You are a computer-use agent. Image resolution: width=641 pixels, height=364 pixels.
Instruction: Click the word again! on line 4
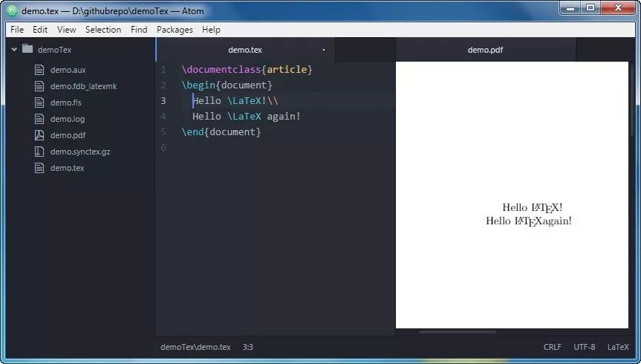click(x=284, y=116)
